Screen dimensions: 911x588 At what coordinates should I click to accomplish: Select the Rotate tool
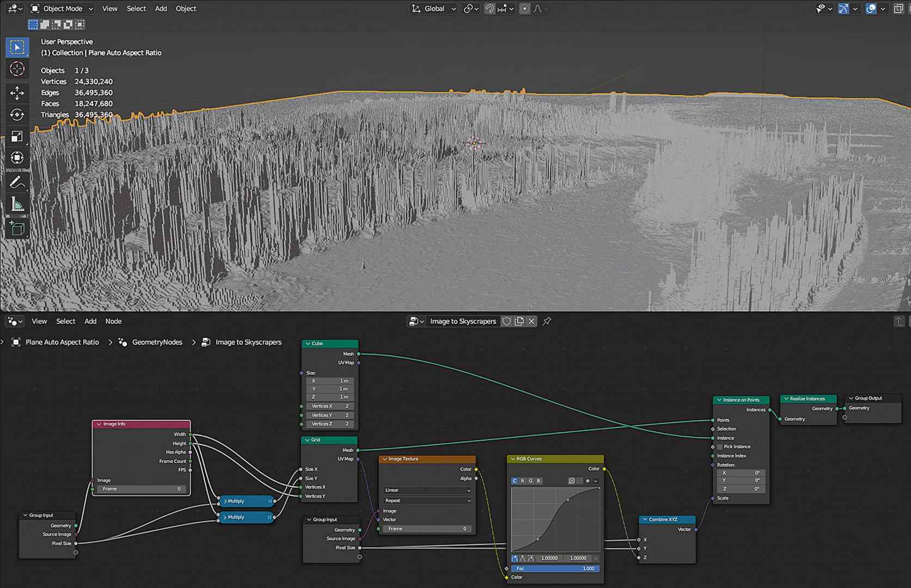tap(17, 115)
